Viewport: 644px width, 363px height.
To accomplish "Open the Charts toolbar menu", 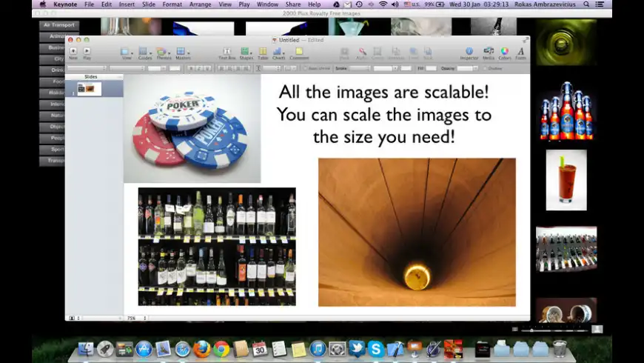I will coord(278,53).
